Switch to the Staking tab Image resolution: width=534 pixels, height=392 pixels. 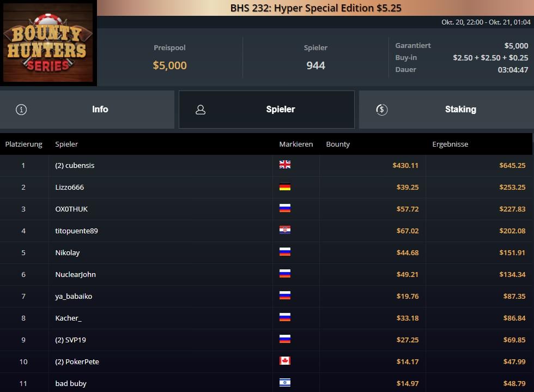click(446, 110)
